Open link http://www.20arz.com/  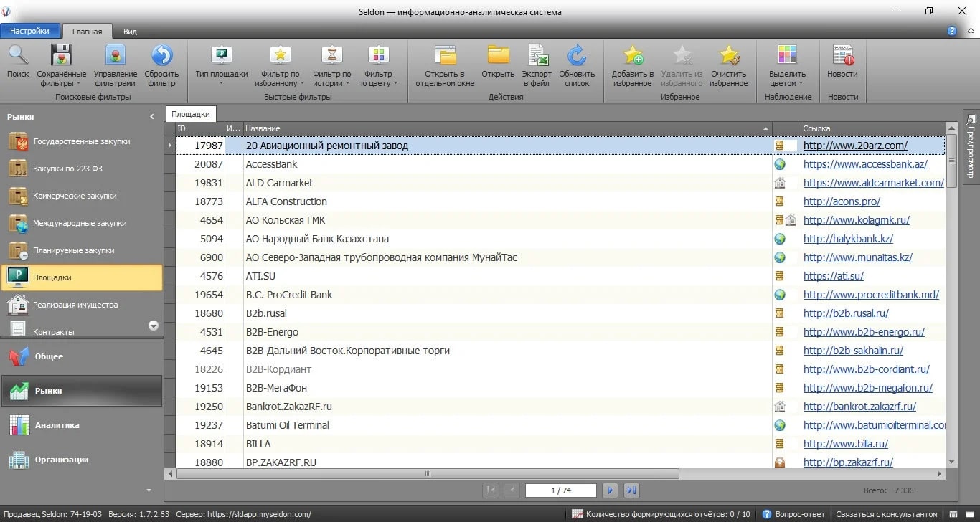click(855, 146)
